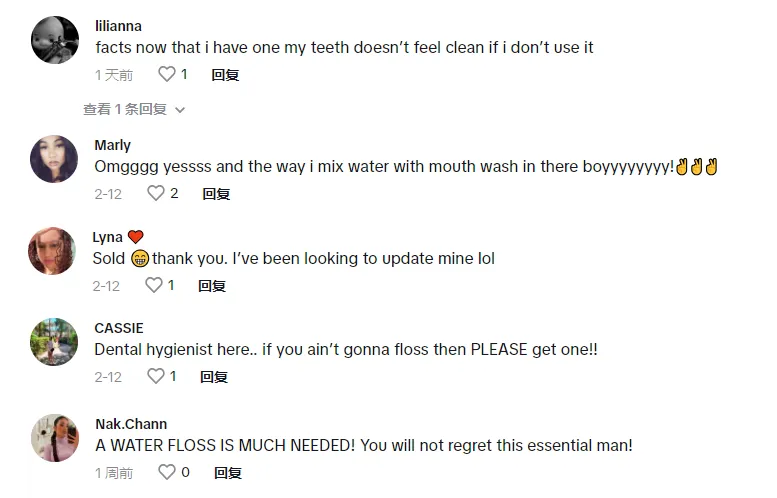Click the chevron next to 查看 1 条回复
Image resolution: width=777 pixels, height=498 pixels.
point(180,110)
